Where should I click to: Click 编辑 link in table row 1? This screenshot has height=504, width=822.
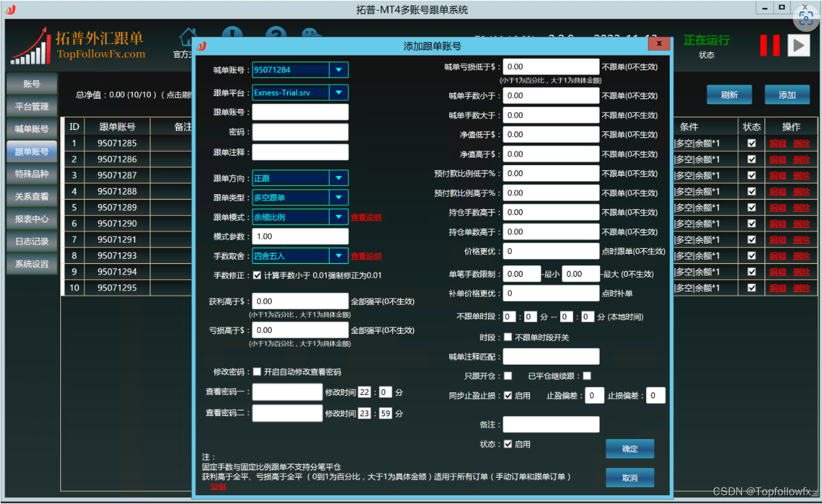777,143
